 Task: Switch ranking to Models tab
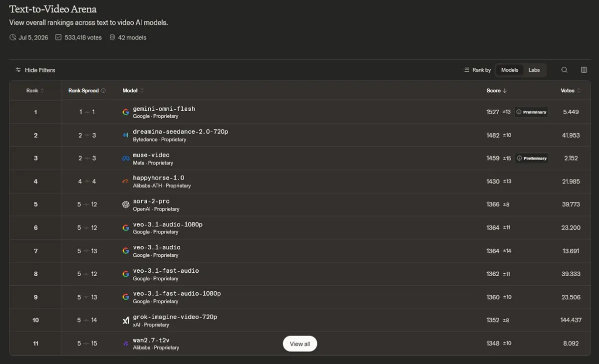[510, 70]
